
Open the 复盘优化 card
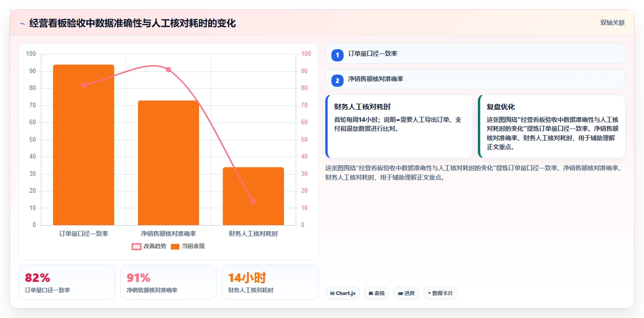click(552, 127)
